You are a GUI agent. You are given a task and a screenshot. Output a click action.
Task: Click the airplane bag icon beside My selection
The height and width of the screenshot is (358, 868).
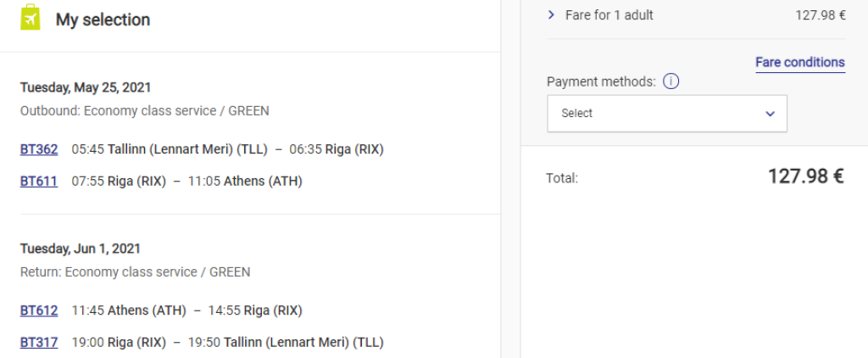point(31,18)
